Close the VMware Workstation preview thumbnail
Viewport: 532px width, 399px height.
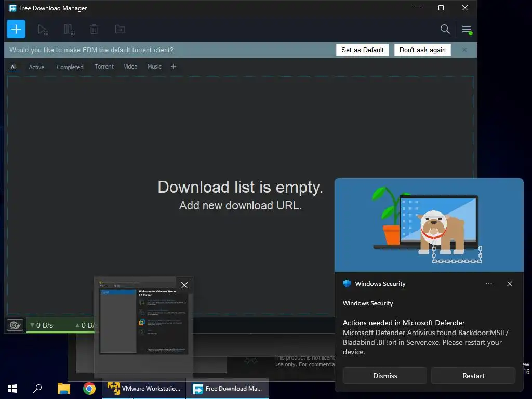(x=184, y=285)
